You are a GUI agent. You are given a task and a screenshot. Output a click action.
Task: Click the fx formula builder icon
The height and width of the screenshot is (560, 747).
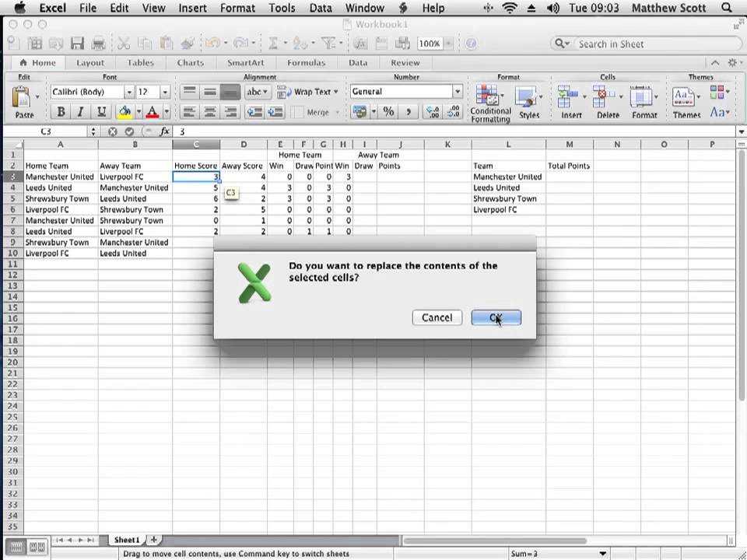tap(164, 132)
